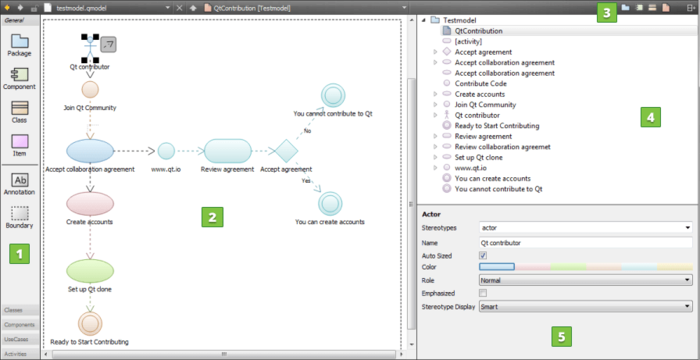Click the Add Package icon above the model tree
The image size is (700, 360).
point(626,8)
